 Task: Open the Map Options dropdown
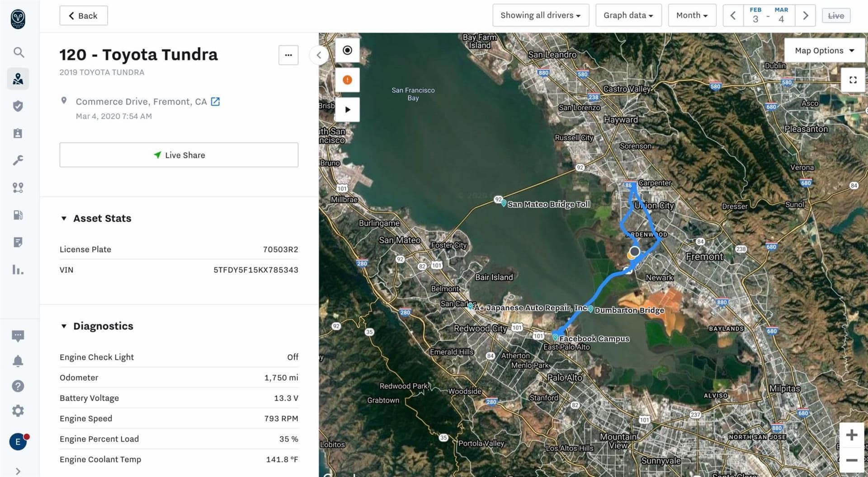(x=825, y=51)
